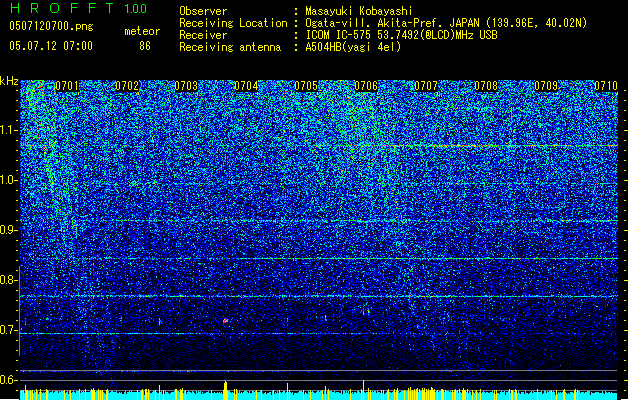The height and width of the screenshot is (400, 629).
Task: Click the 0704 time marker
Action: (x=246, y=86)
